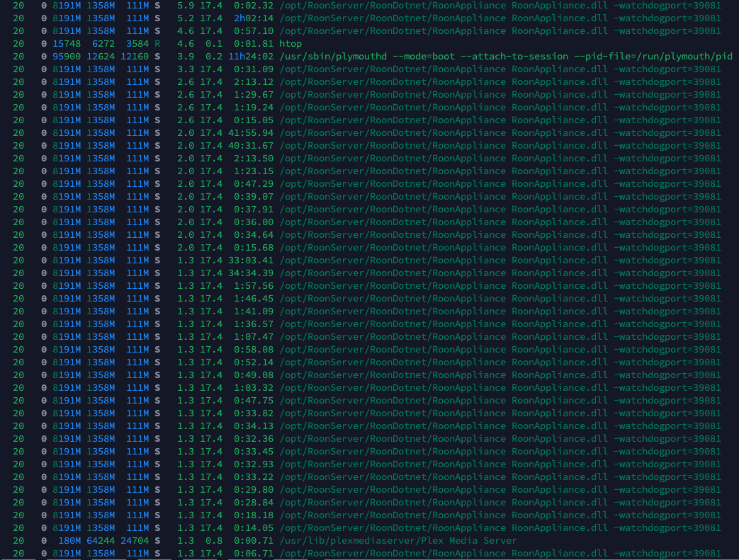Click the Plex time value 0:00.71
This screenshot has width=739, height=560.
tap(254, 541)
